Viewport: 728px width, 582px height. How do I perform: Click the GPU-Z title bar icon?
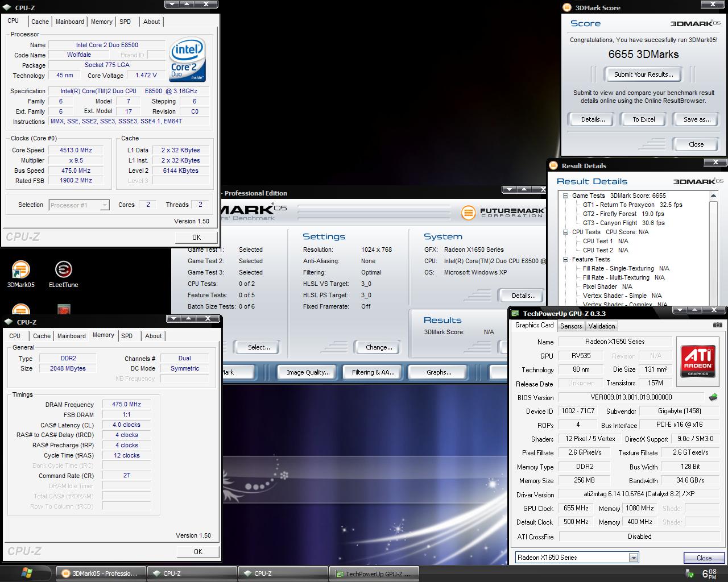click(515, 313)
